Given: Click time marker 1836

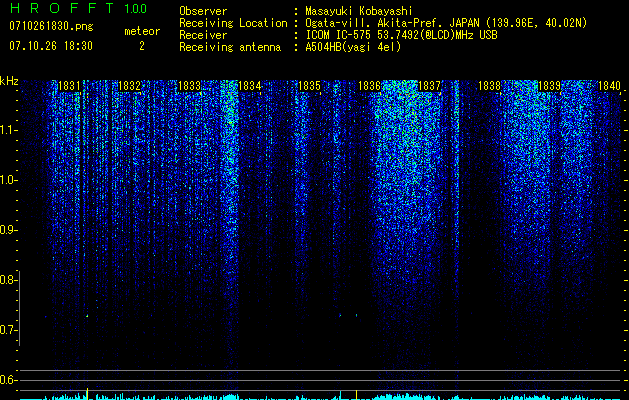Looking at the screenshot, I should 369,86.
